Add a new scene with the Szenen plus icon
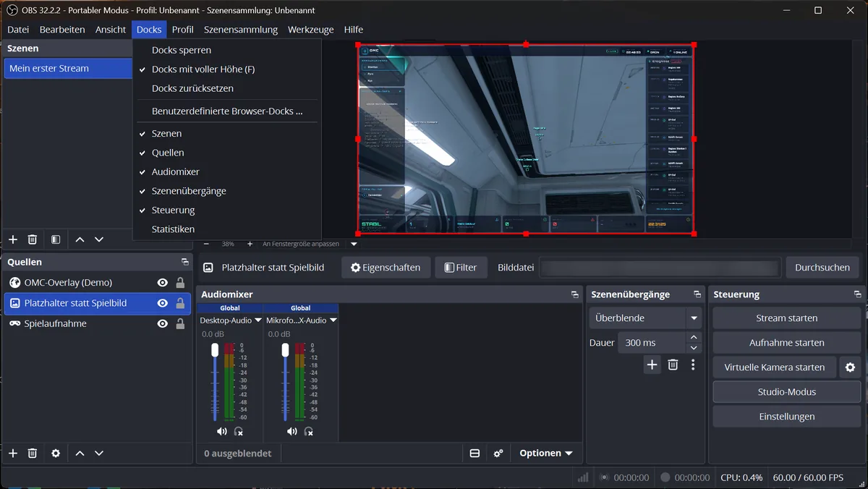868x489 pixels. click(x=13, y=239)
